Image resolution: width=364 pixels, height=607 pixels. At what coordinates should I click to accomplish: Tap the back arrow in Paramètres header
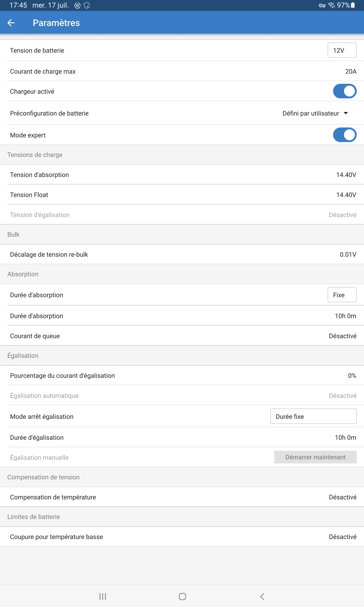[11, 23]
